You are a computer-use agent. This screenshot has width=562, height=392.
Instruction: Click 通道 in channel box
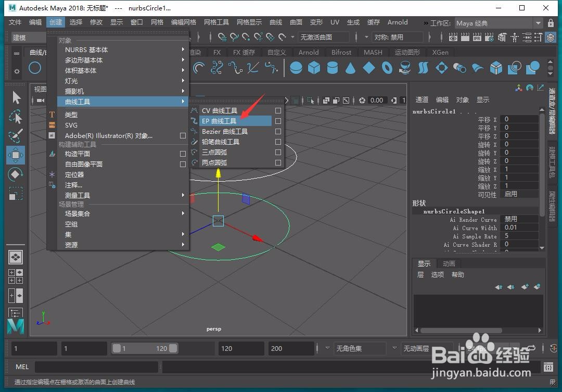pyautogui.click(x=422, y=100)
